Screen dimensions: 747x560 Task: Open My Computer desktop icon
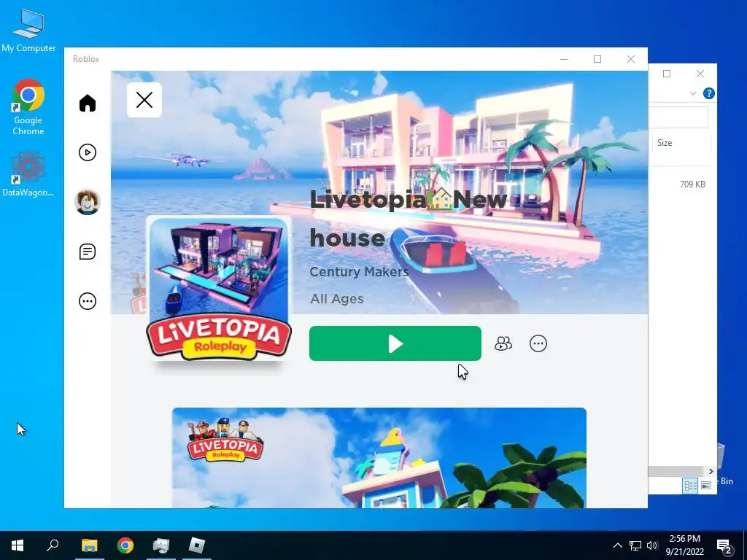point(28,31)
